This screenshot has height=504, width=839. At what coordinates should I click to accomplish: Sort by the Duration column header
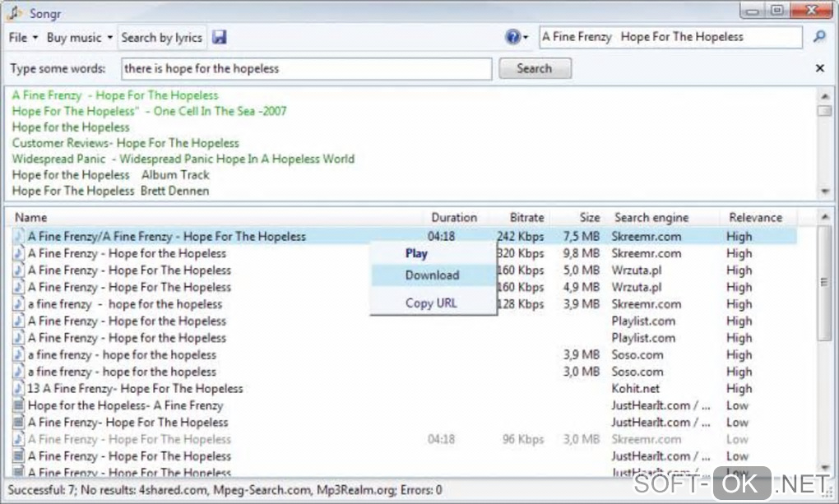[454, 217]
